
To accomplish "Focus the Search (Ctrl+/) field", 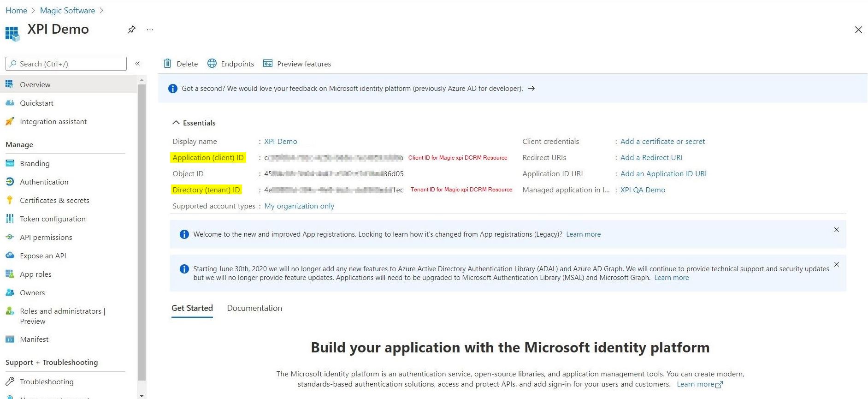I will pos(66,64).
